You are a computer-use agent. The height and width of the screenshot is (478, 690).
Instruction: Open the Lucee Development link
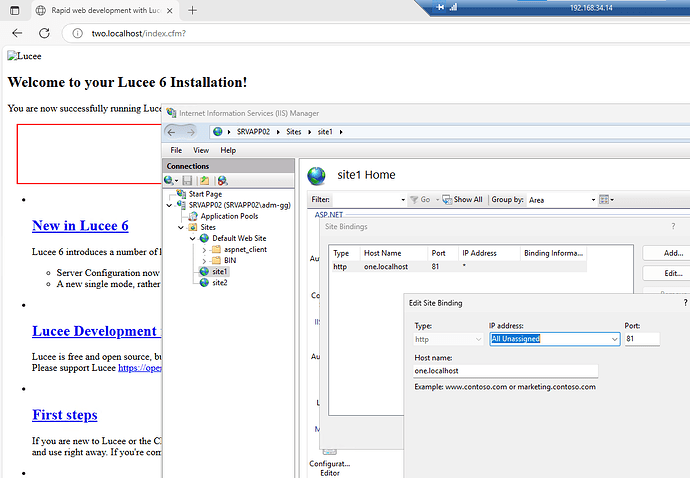(x=97, y=331)
